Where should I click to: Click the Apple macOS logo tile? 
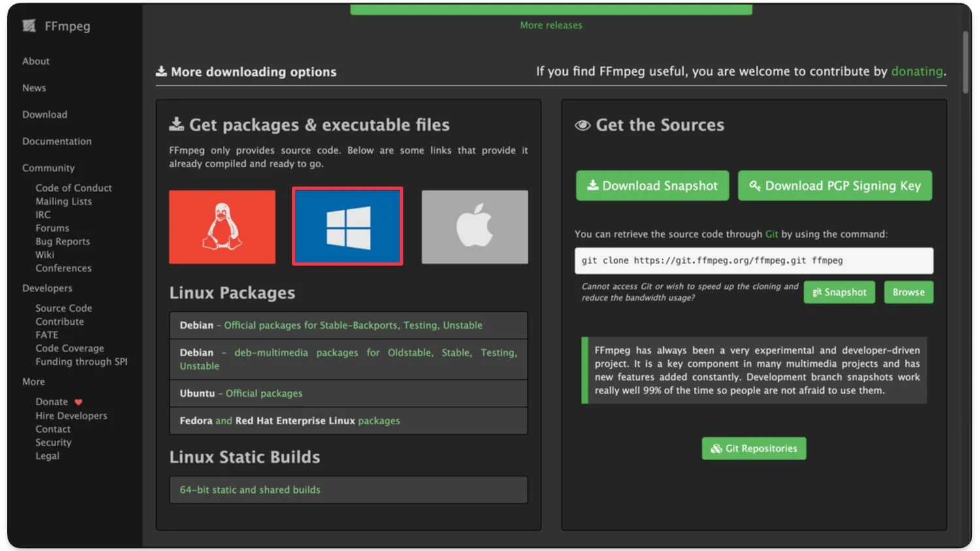point(474,227)
